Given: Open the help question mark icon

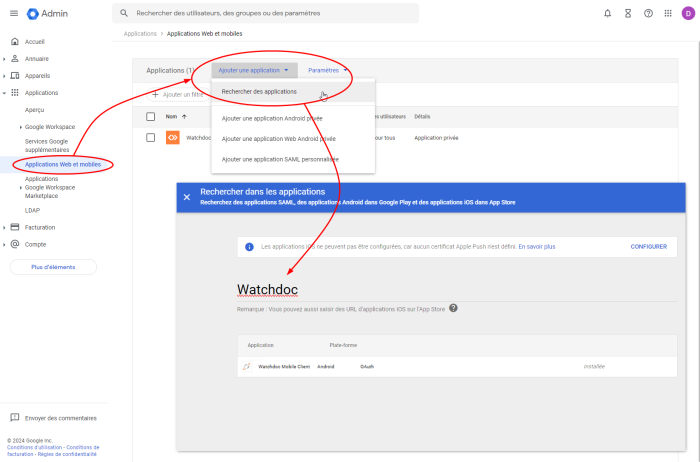Looking at the screenshot, I should pyautogui.click(x=648, y=13).
